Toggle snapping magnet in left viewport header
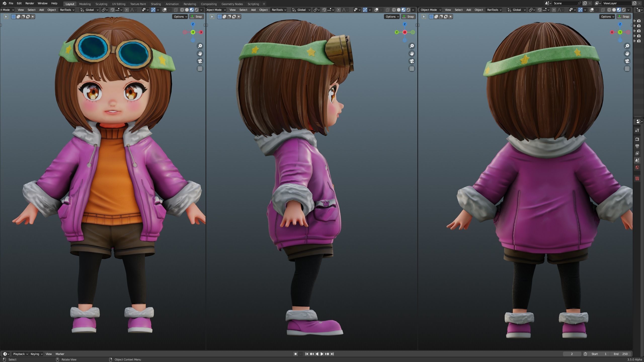 112,10
